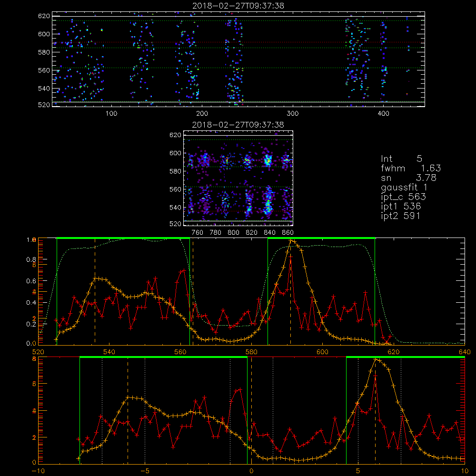The height and width of the screenshot is (476, 476).
Task: Click x-axis label 200 on top plot
Action: click(x=202, y=114)
